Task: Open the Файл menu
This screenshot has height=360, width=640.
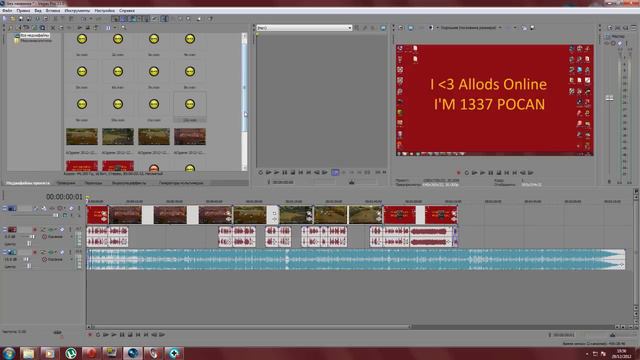Action: (7, 11)
